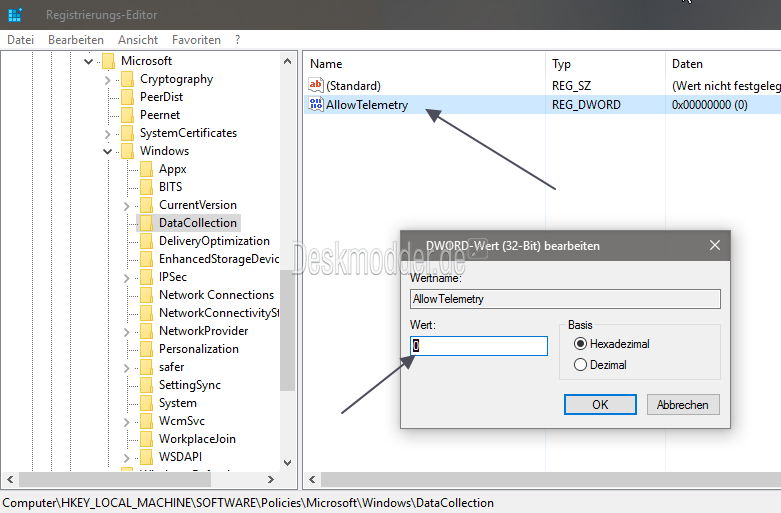Expand the Cryptography tree node
The height and width of the screenshot is (513, 781).
[x=108, y=80]
